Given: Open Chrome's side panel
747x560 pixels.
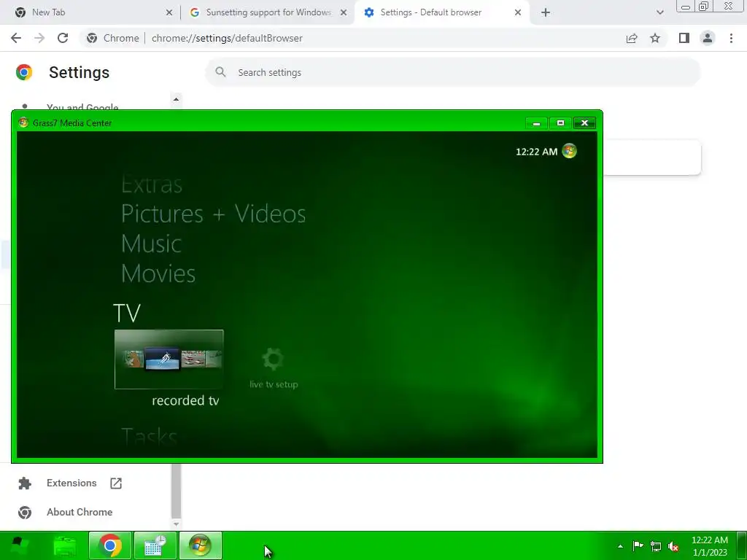Looking at the screenshot, I should 684,38.
